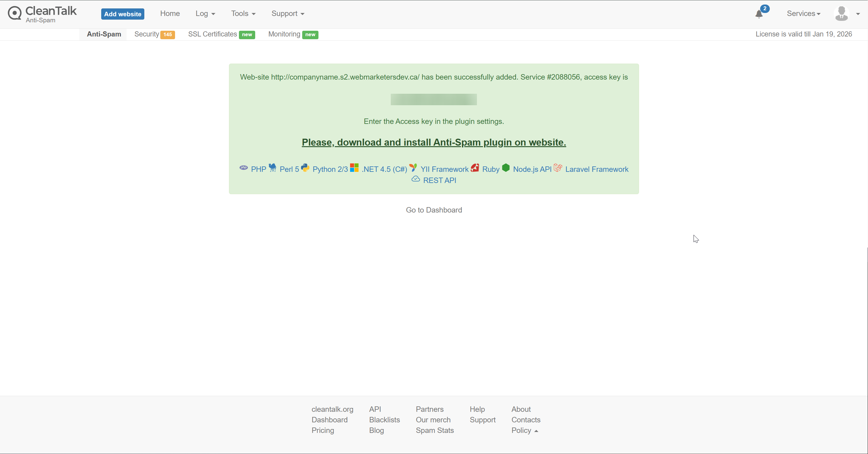Viewport: 868px width, 454px height.
Task: Click the blurred access key field
Action: 434,99
